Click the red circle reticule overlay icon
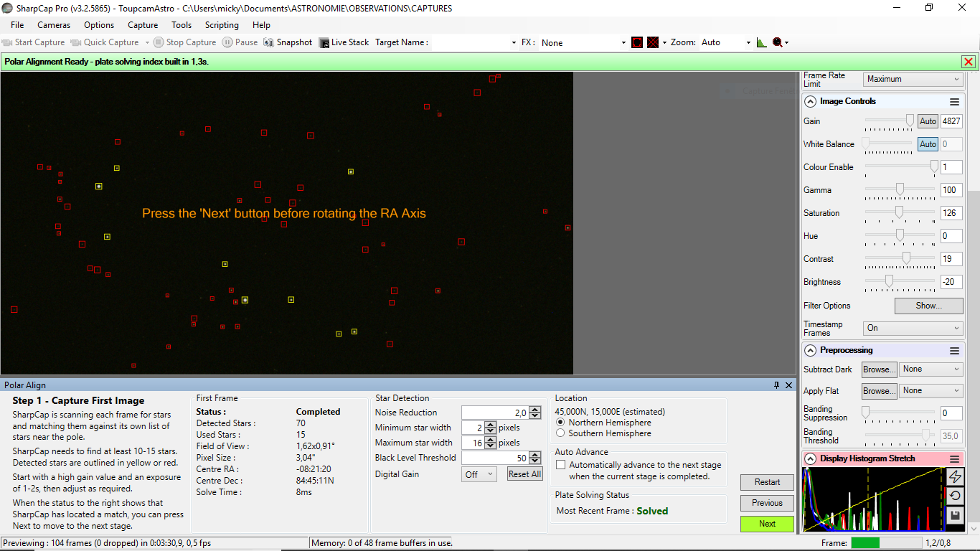The image size is (980, 551). coord(637,42)
